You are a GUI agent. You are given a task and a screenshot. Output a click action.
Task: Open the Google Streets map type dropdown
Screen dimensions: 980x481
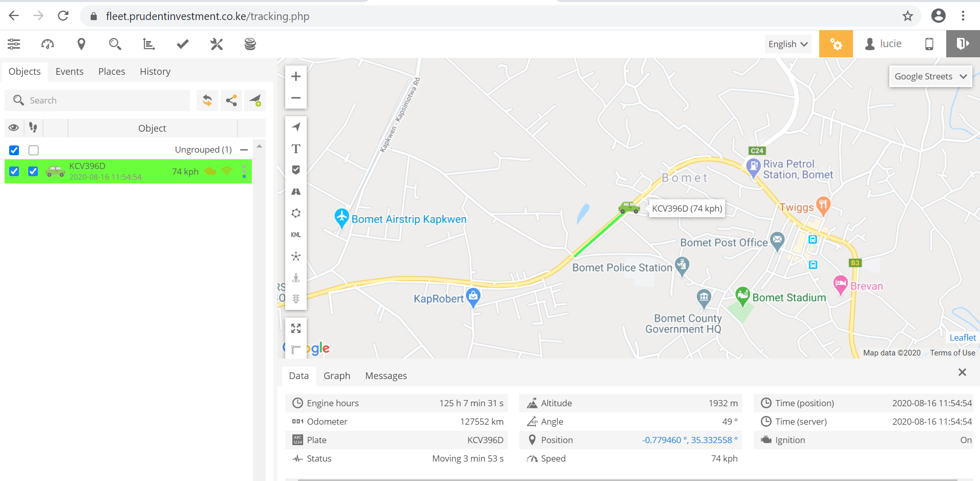[x=930, y=76]
